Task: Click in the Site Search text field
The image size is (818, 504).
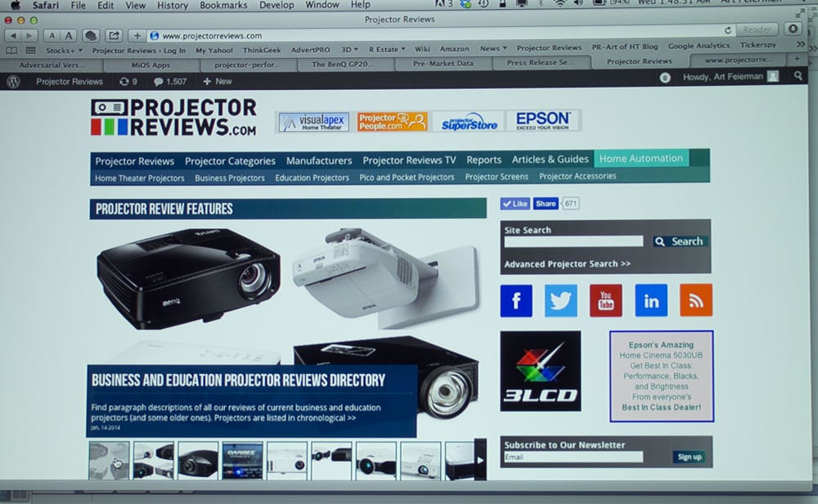Action: point(573,241)
